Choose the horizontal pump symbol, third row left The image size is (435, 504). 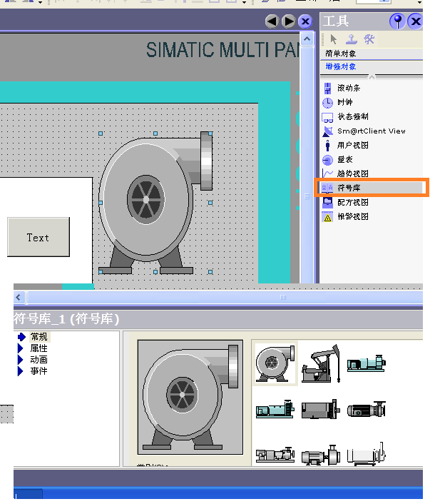(x=275, y=455)
